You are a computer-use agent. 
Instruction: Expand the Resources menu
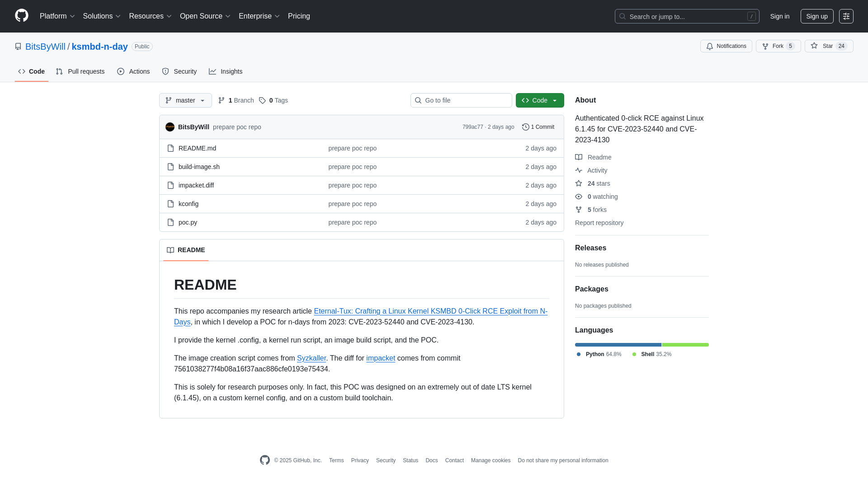coord(150,16)
